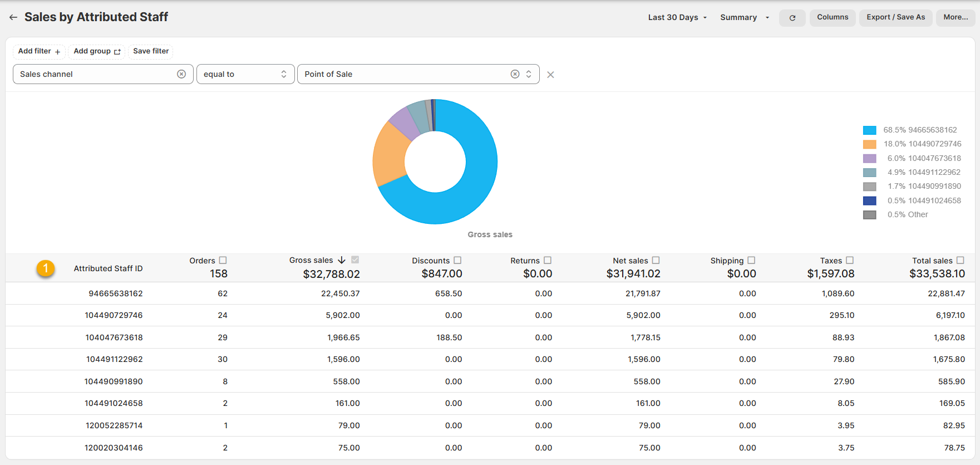The height and width of the screenshot is (465, 980).
Task: Open the Last 30 Days date dropdown
Action: click(x=677, y=17)
